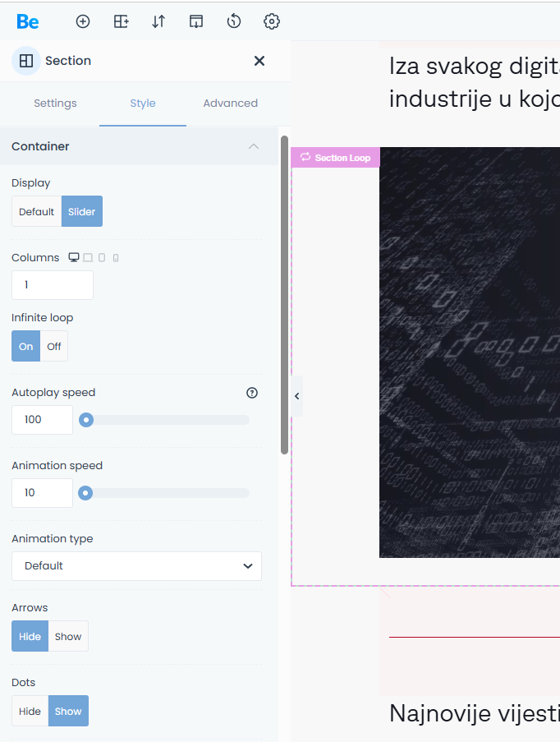Click the up-down arrows reorder icon
Image resolution: width=560 pixels, height=742 pixels.
click(x=158, y=21)
